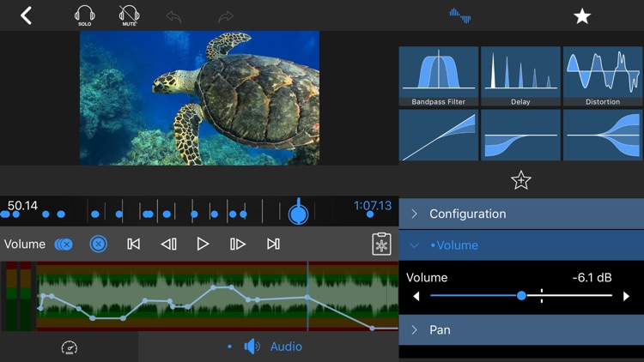Jump to the last keyframe
This screenshot has height=362, width=644.
(273, 244)
